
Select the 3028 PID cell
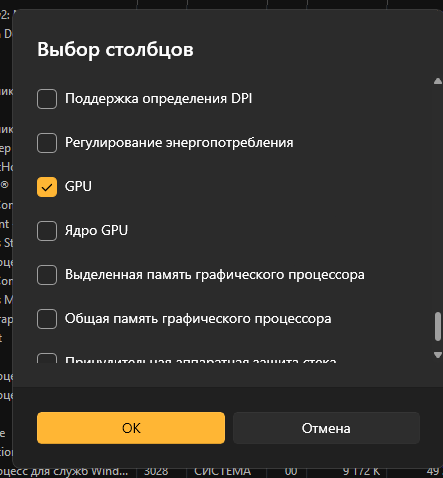pyautogui.click(x=156, y=471)
